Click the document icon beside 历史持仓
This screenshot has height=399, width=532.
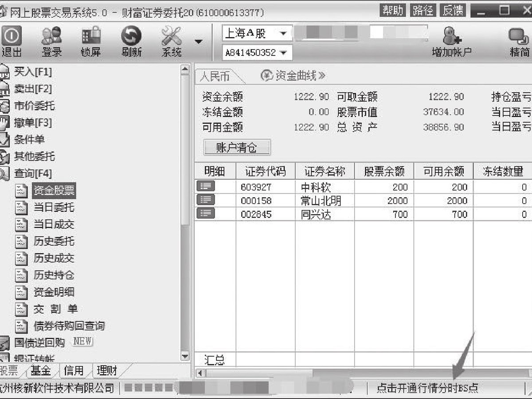click(22, 275)
